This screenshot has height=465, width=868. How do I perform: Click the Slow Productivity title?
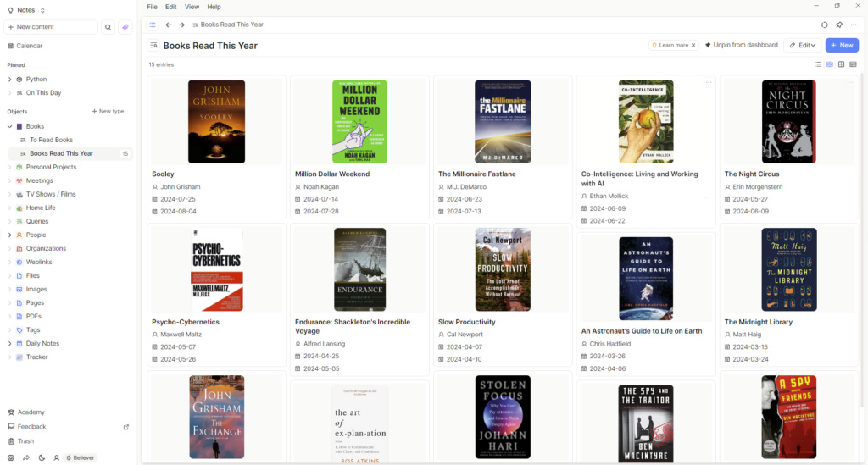(x=467, y=322)
